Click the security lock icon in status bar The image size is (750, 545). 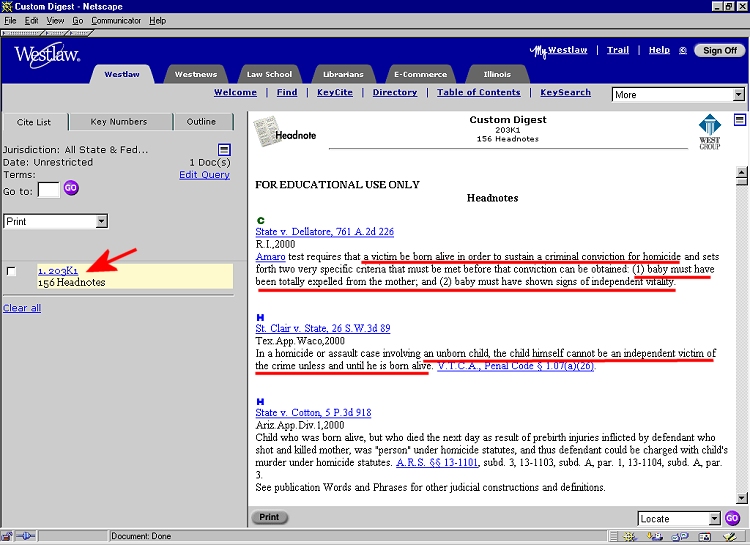(x=7, y=536)
